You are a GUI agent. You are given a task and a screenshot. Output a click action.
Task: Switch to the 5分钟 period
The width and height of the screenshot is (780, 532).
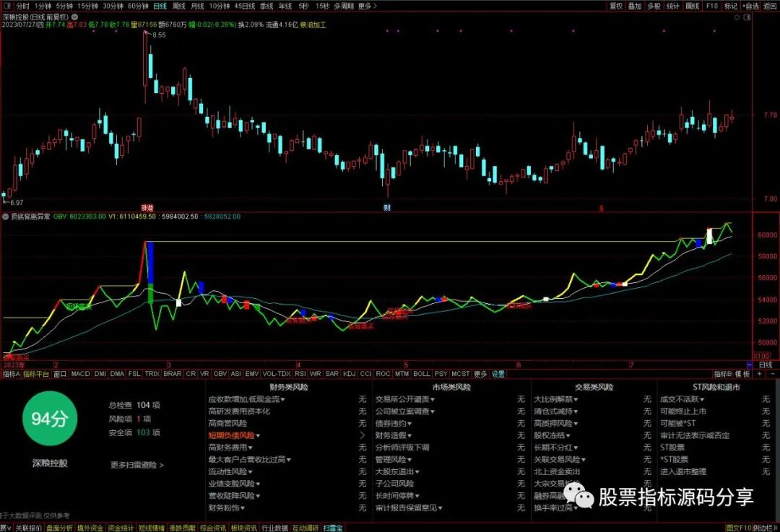pos(64,6)
